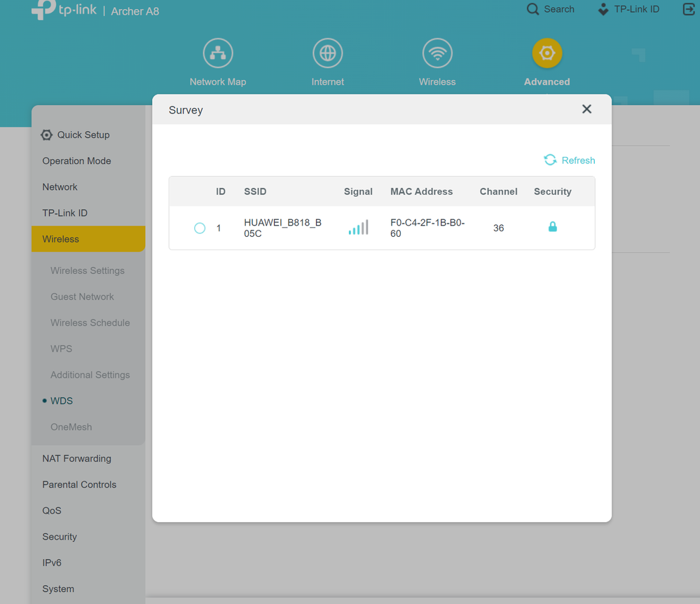This screenshot has width=700, height=604.
Task: Open Parental Controls in sidebar
Action: (79, 484)
